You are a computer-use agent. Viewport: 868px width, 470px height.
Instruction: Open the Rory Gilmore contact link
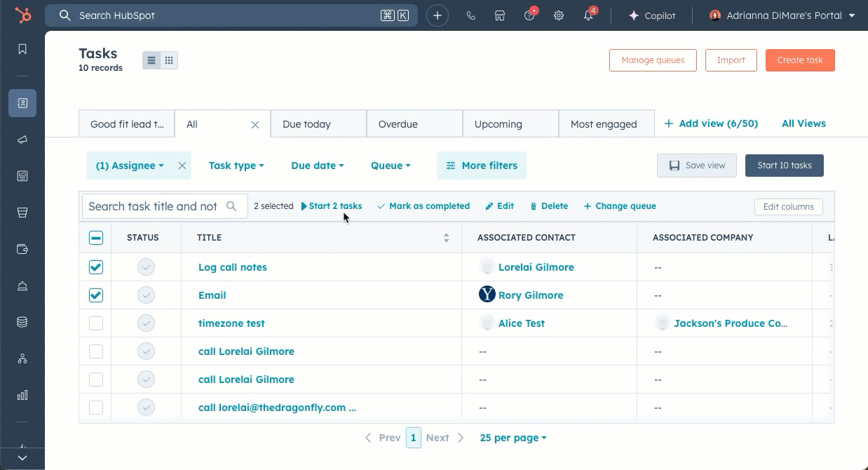coord(531,295)
